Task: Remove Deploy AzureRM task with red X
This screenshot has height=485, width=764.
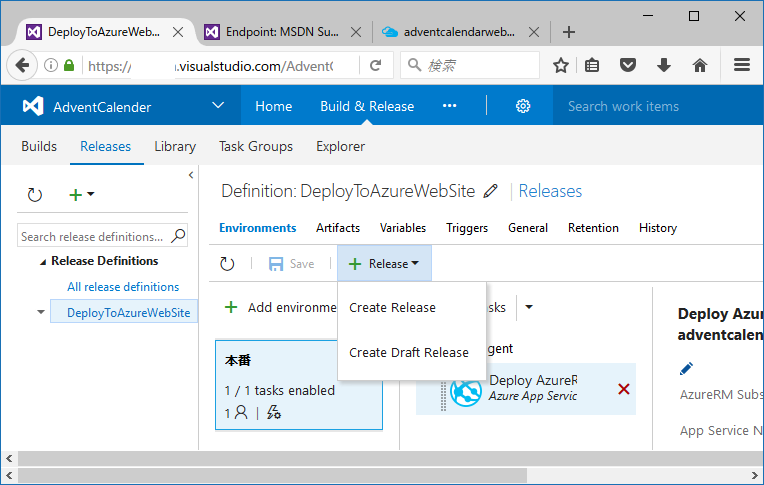Action: 624,389
